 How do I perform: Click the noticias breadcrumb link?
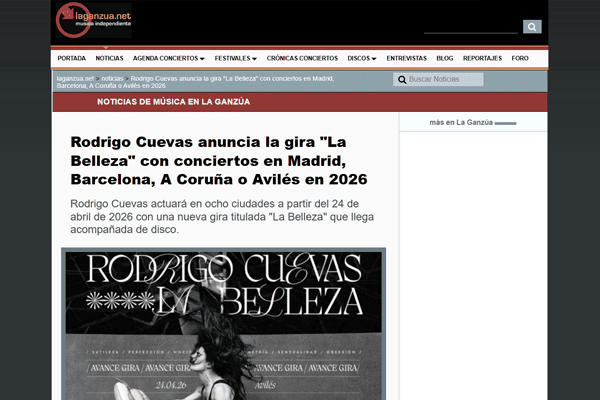(112, 78)
